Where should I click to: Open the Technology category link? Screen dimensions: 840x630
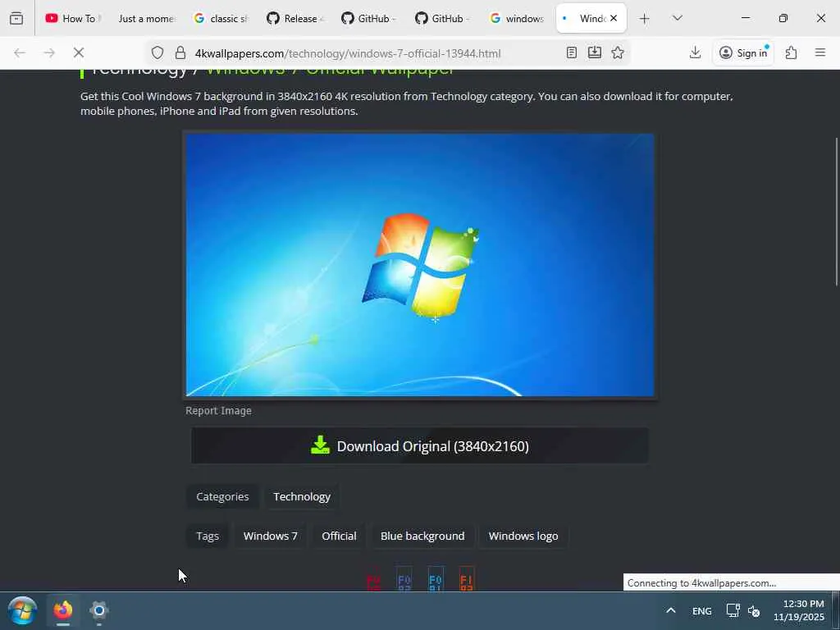point(302,496)
